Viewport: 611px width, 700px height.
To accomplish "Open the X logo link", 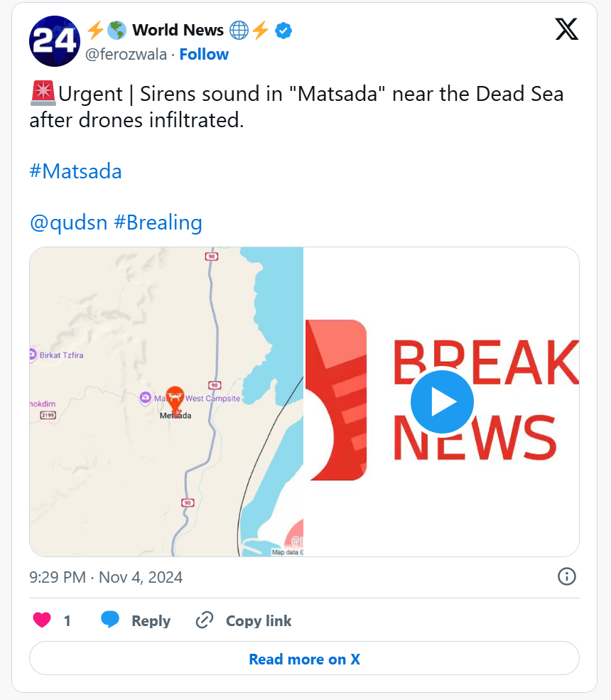I will pyautogui.click(x=566, y=29).
